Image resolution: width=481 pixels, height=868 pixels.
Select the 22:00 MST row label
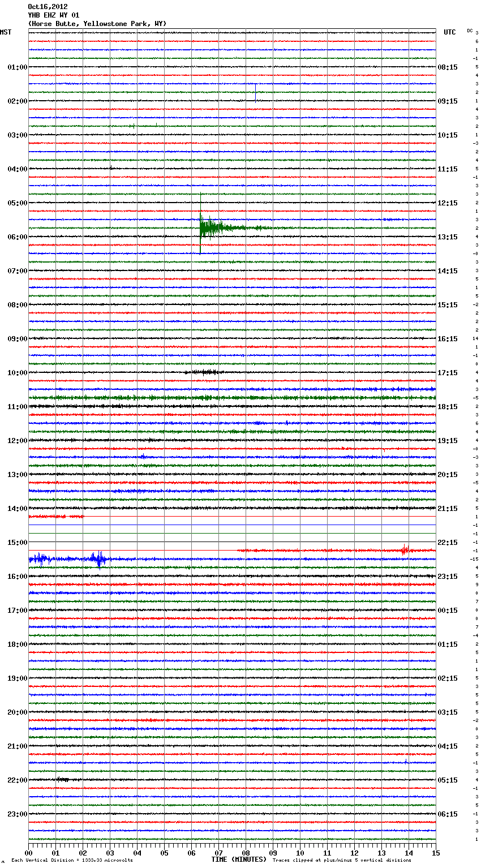18,780
